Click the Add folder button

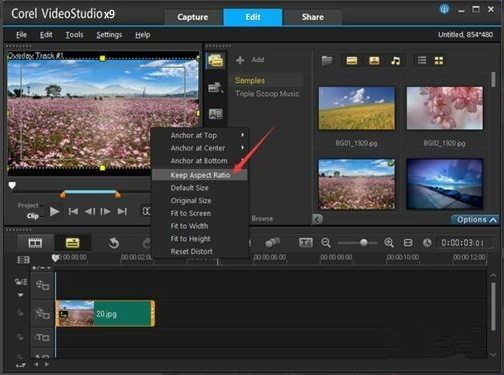pyautogui.click(x=250, y=60)
